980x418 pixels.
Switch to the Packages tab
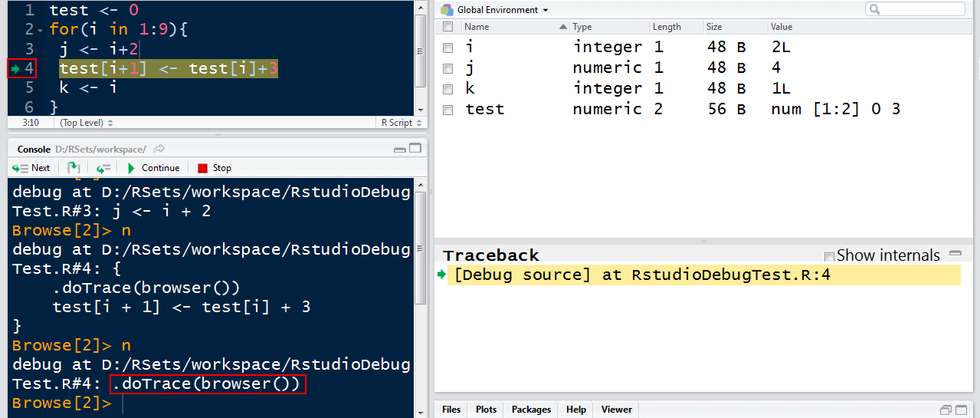click(531, 410)
